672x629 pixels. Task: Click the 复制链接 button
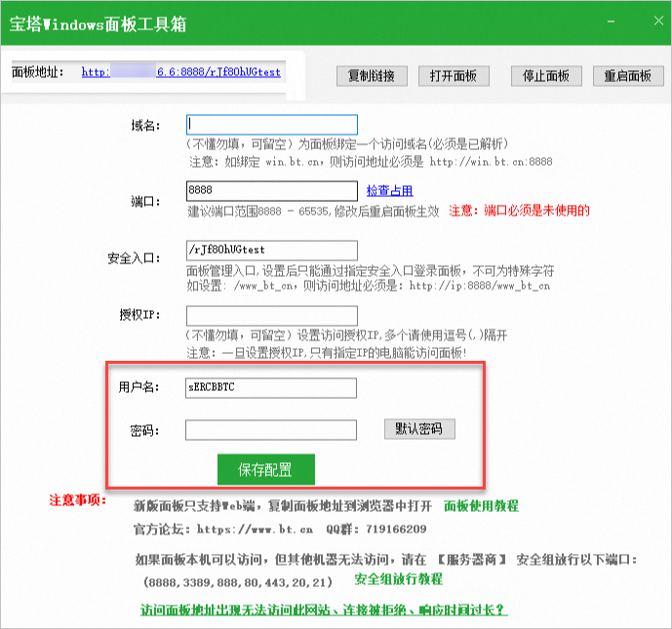point(372,76)
